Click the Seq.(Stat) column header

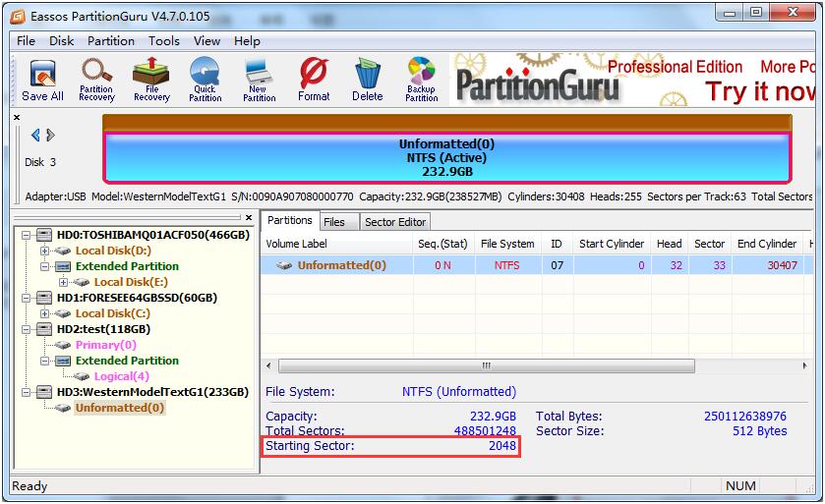point(444,244)
